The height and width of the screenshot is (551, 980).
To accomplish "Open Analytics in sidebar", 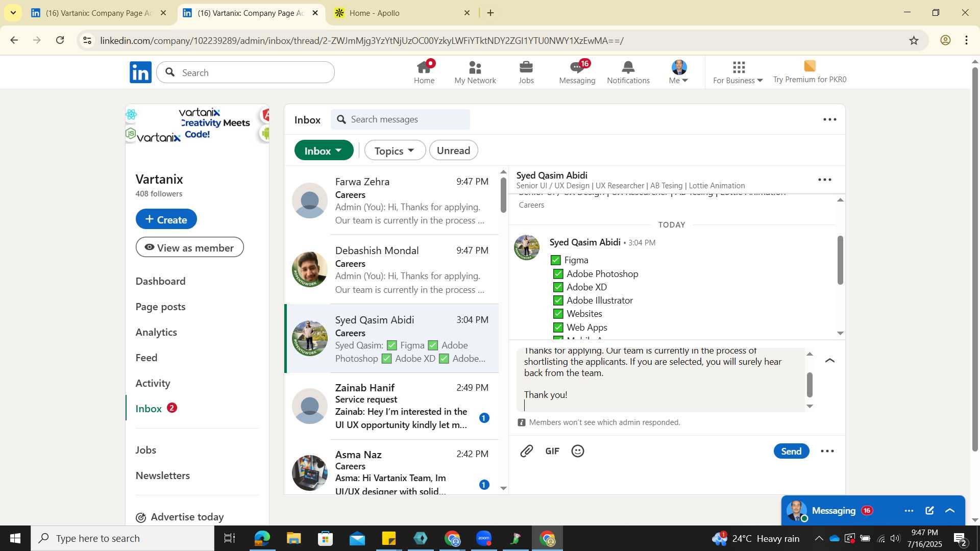I will pyautogui.click(x=156, y=332).
